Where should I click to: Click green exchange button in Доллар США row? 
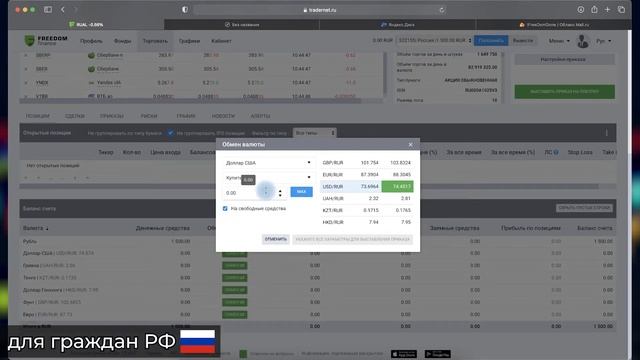pyautogui.click(x=235, y=253)
